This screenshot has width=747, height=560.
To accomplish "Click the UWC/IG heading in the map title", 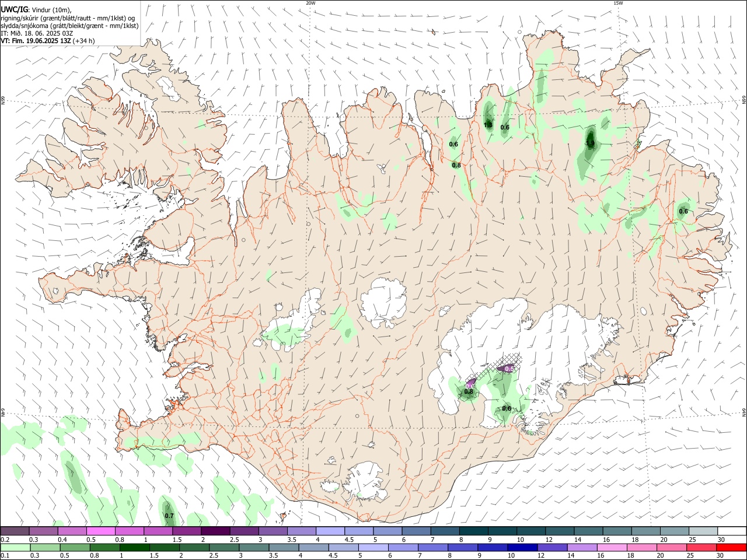I will [15, 9].
